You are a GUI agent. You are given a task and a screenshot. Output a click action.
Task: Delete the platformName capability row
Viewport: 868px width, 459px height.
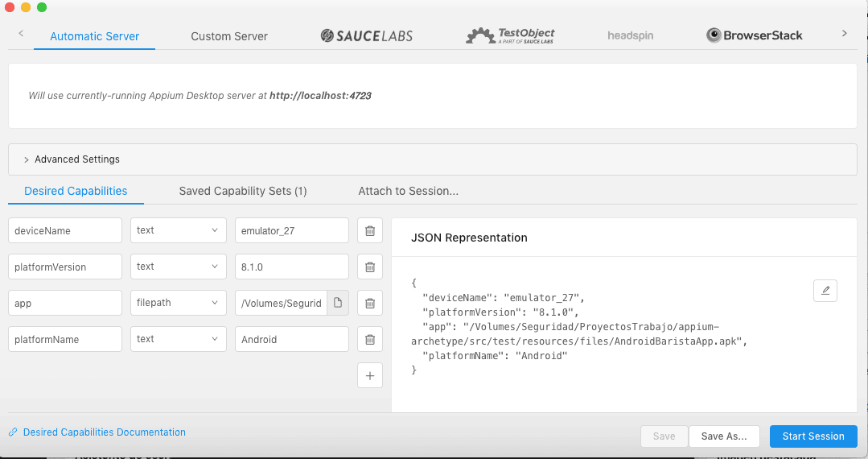pyautogui.click(x=370, y=339)
